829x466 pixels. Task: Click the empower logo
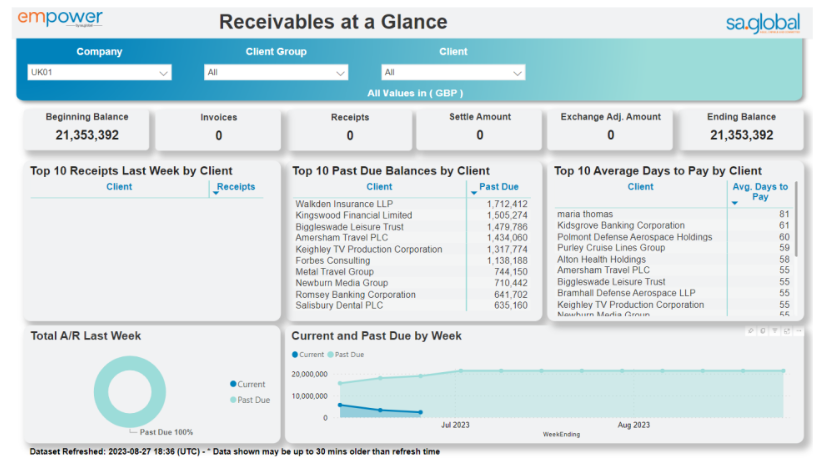(60, 19)
